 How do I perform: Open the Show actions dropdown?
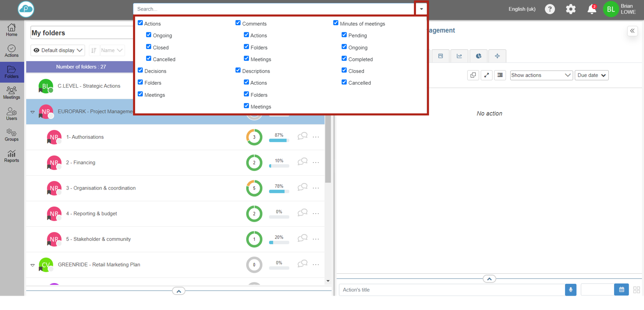tap(541, 75)
